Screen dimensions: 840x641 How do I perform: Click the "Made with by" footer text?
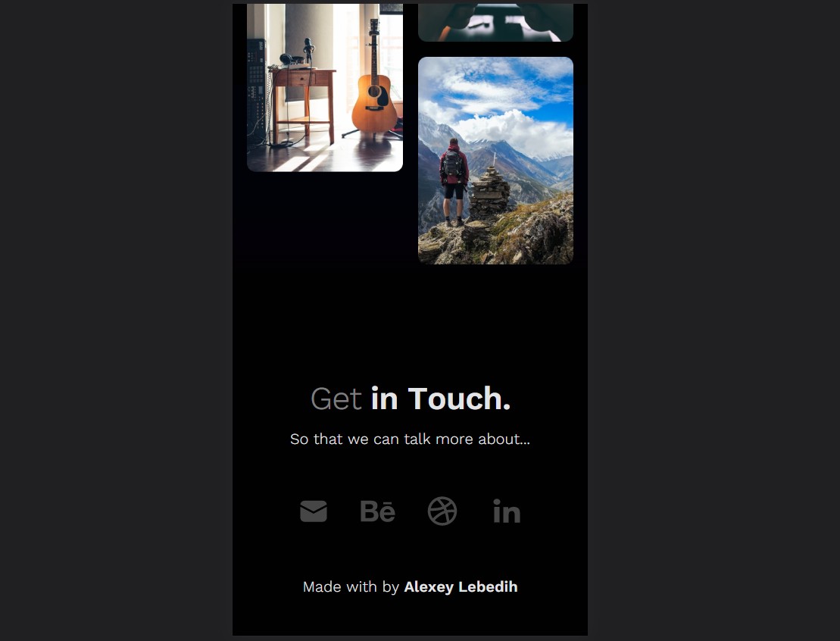(351, 587)
